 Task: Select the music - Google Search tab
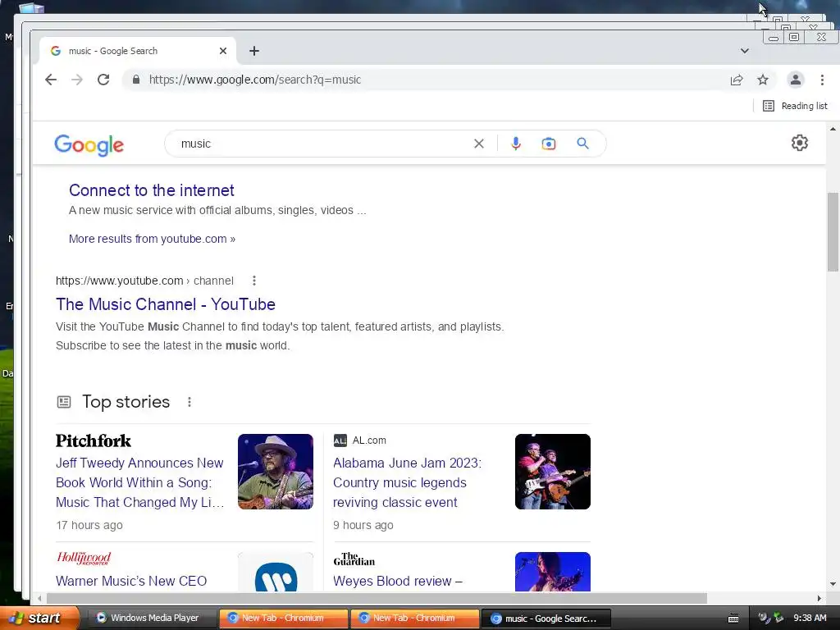[138, 51]
